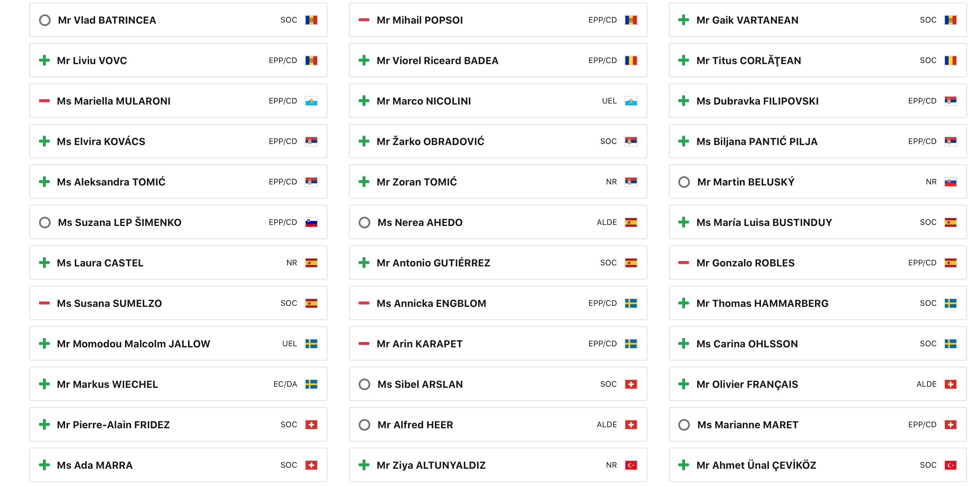
Task: Click the EPP/CD group label for Ms Annicka ENGBLOM
Action: tap(603, 303)
